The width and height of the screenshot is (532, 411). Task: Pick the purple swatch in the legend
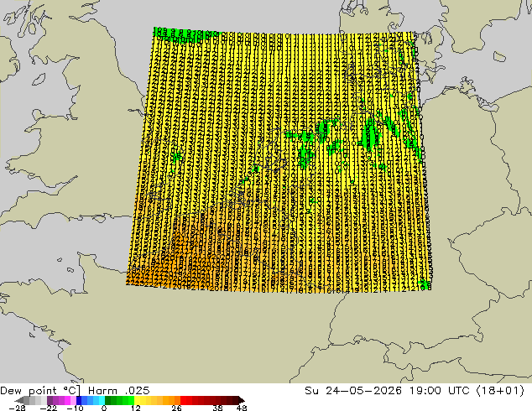tap(55, 400)
